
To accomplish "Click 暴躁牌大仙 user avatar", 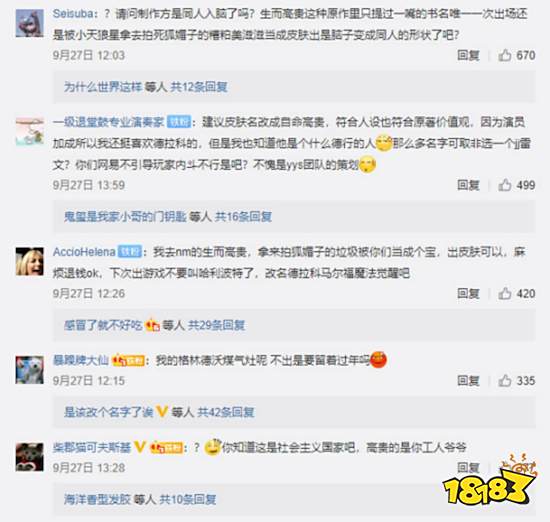I will (30, 370).
